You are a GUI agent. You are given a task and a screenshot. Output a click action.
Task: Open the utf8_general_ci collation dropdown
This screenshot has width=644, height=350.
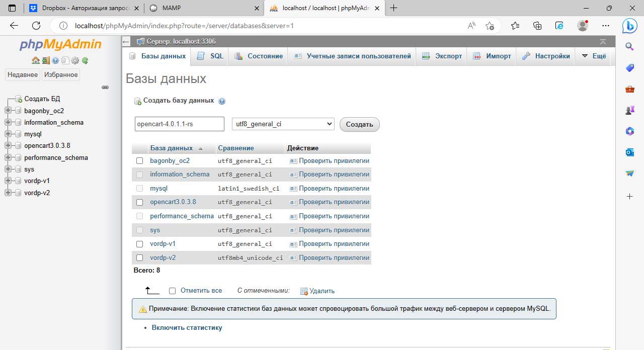coord(283,124)
